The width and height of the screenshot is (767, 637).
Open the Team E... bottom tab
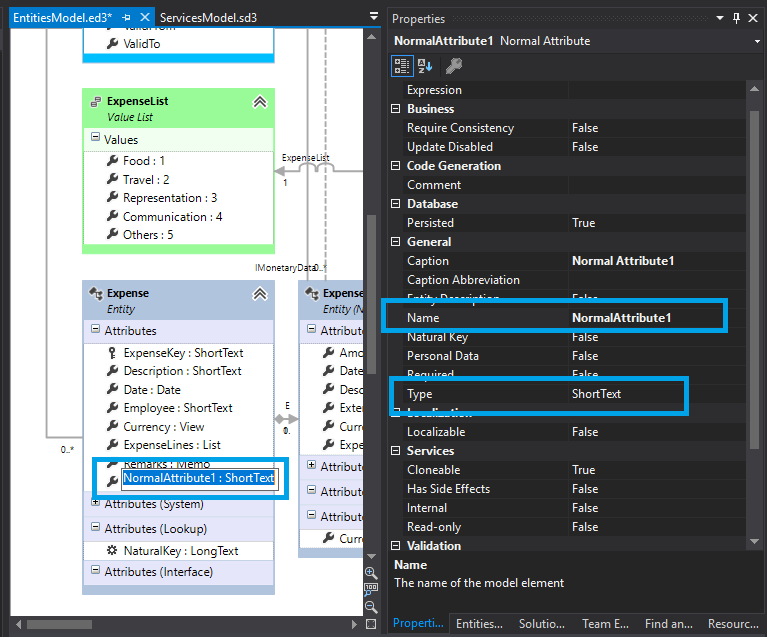point(605,624)
